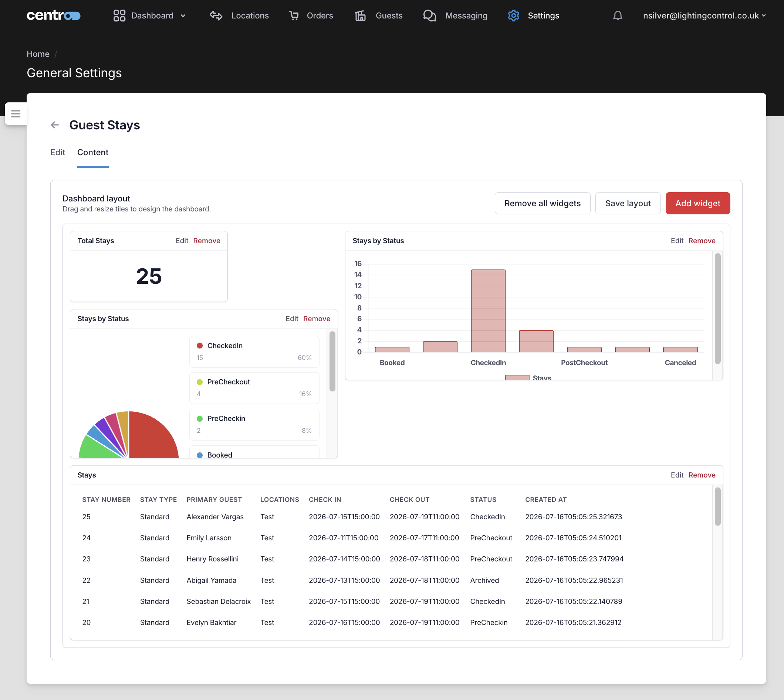Screen dimensions: 784x700
Task: Click the CREATED AT column header
Action: click(x=546, y=500)
